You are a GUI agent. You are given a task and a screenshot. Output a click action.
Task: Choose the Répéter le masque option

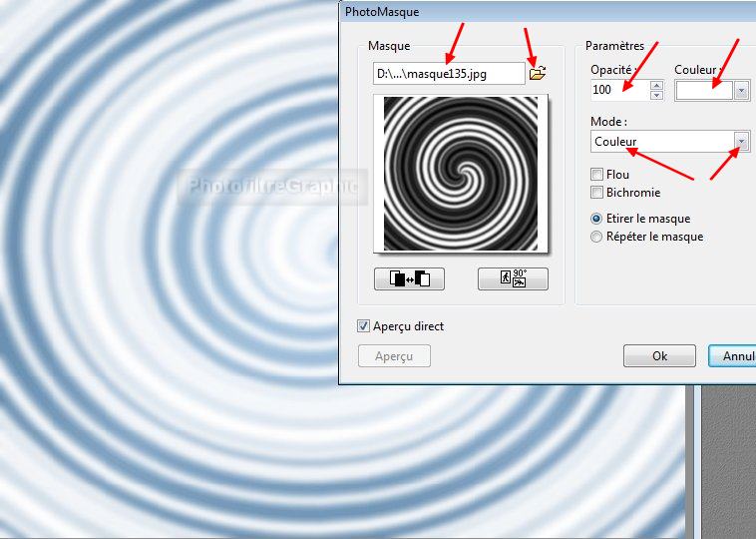pyautogui.click(x=597, y=237)
